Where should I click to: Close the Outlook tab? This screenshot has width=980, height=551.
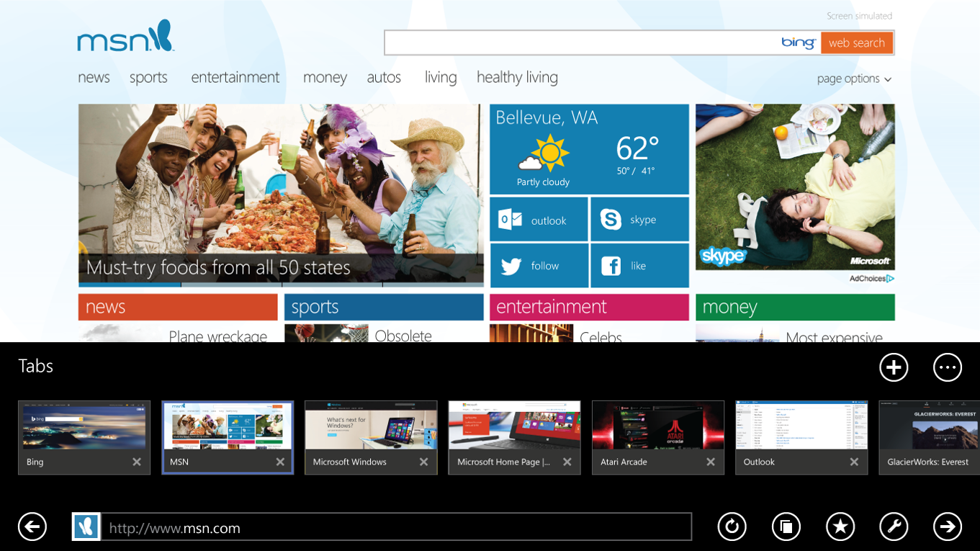click(854, 462)
